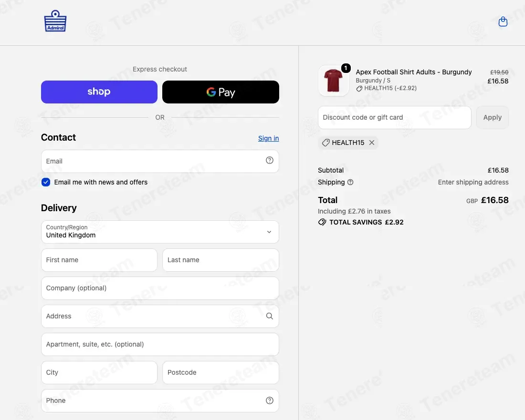Viewport: 525px width, 420px height.
Task: Click the Sign in link
Action: pyautogui.click(x=269, y=138)
